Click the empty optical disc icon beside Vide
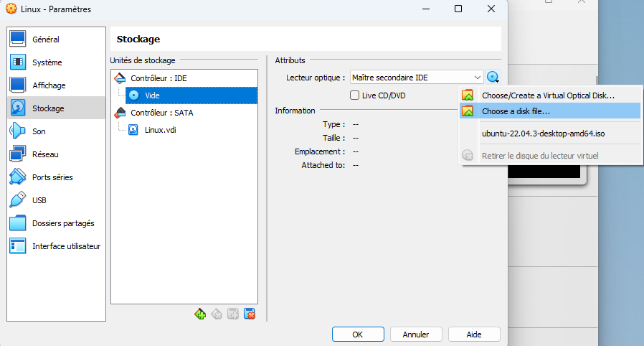This screenshot has width=644, height=346. (x=134, y=95)
